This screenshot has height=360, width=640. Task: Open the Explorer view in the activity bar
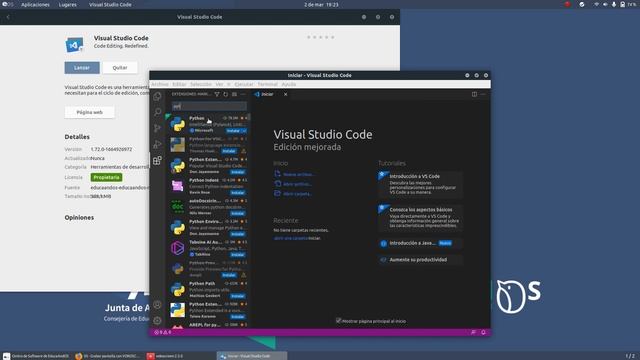click(x=157, y=96)
